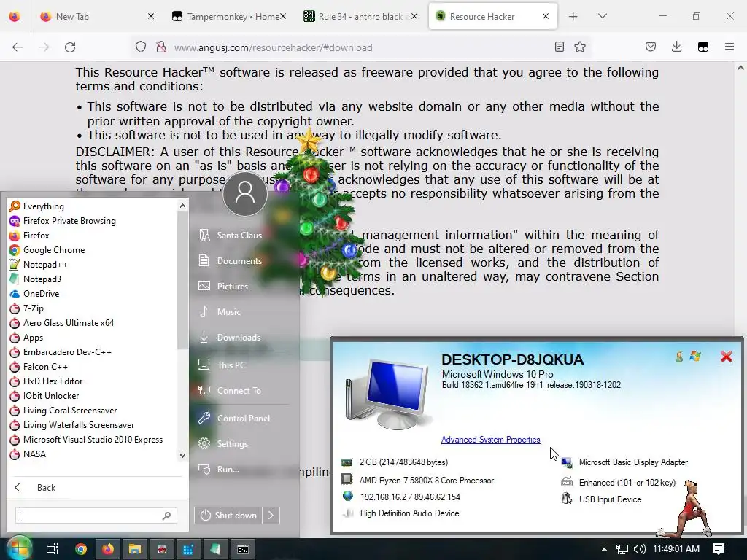Open the Santa Claus user folder
This screenshot has width=747, height=560.
[x=231, y=236]
